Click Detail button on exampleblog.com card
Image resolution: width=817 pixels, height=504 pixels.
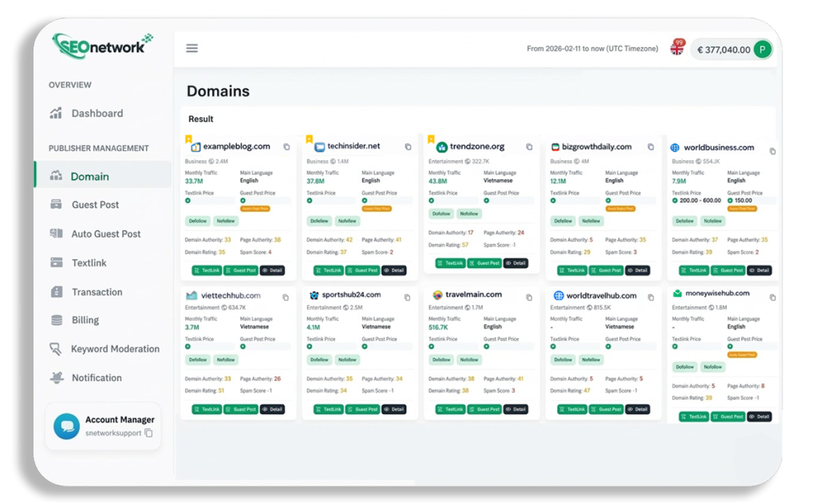click(x=272, y=270)
